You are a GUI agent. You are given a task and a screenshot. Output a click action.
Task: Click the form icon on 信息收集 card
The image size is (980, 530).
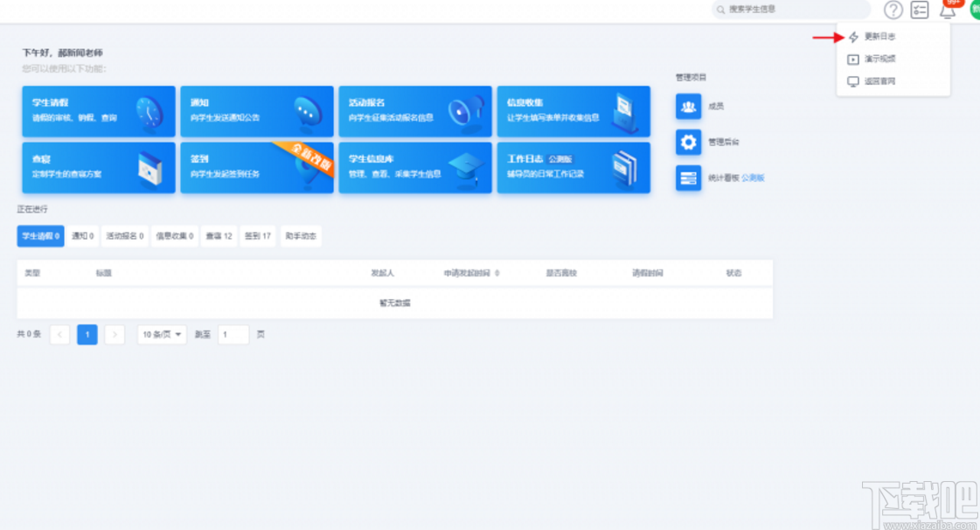(x=625, y=113)
